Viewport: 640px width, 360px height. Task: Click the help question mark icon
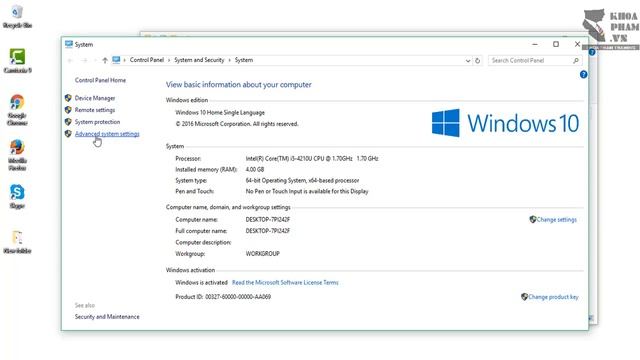583,74
